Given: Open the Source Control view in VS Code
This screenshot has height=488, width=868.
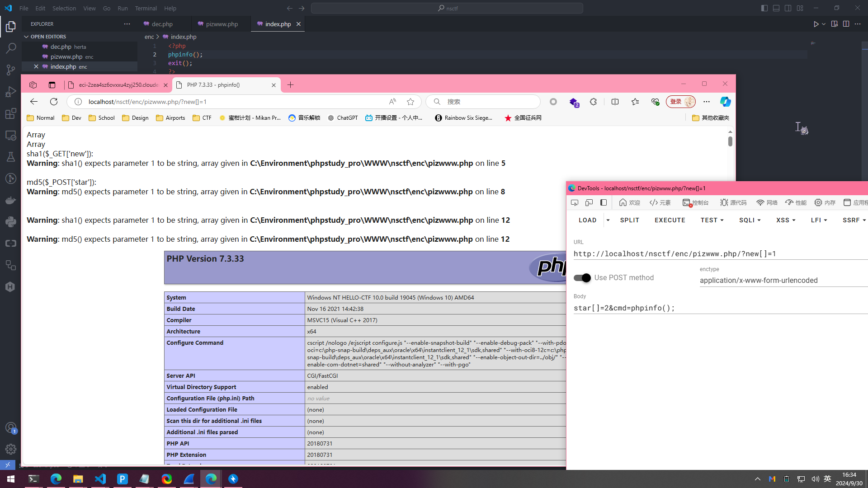Looking at the screenshot, I should (x=11, y=70).
